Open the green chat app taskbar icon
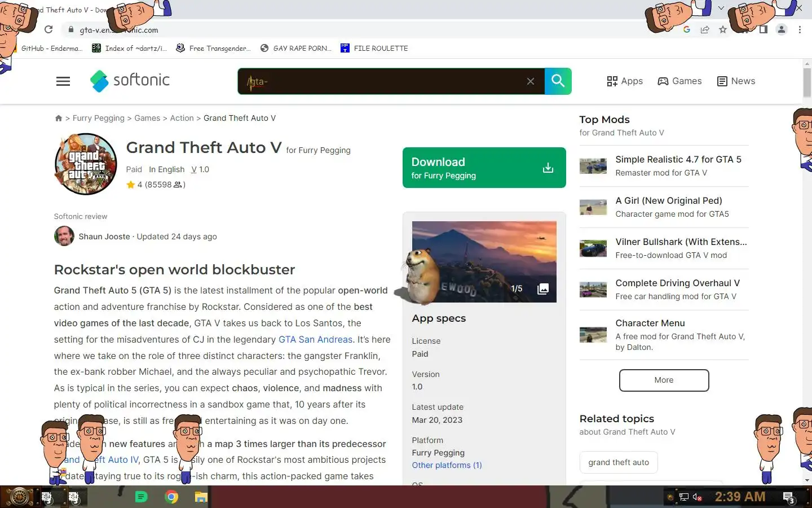The height and width of the screenshot is (508, 812). pyautogui.click(x=141, y=497)
